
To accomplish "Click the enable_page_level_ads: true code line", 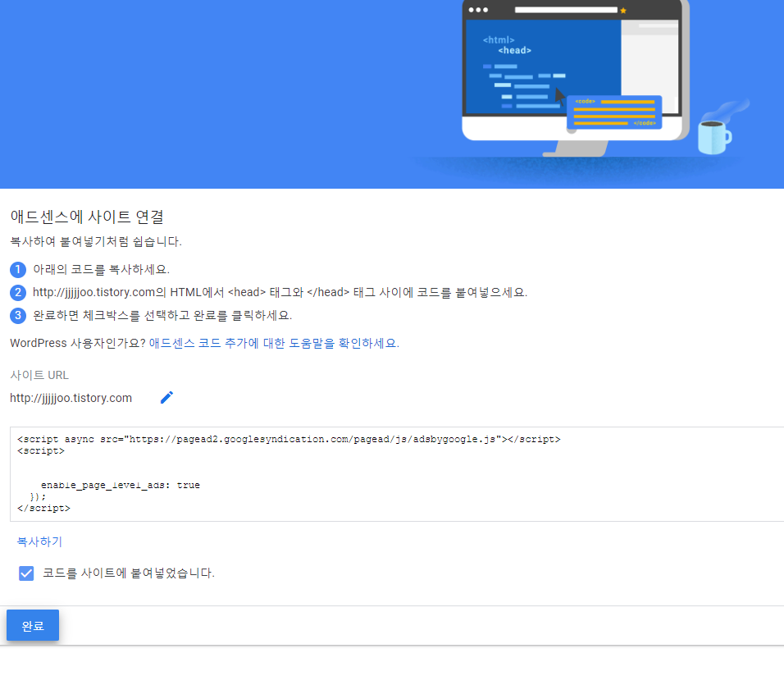I will click(121, 485).
